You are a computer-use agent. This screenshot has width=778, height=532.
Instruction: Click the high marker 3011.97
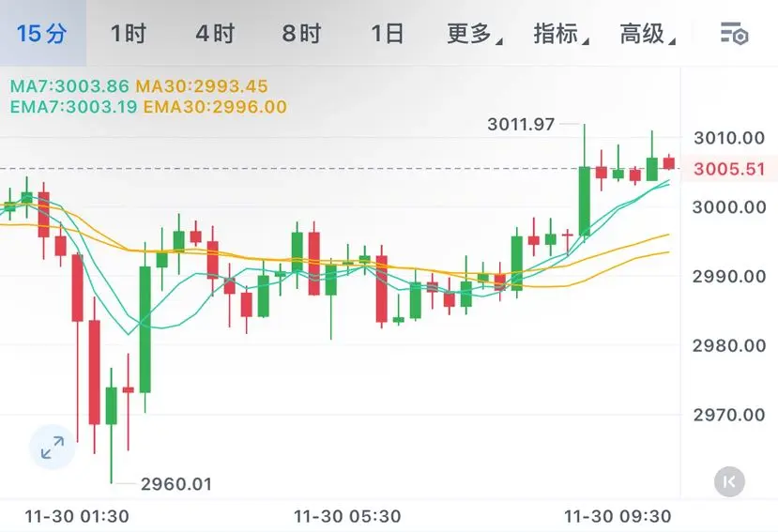pyautogui.click(x=521, y=124)
